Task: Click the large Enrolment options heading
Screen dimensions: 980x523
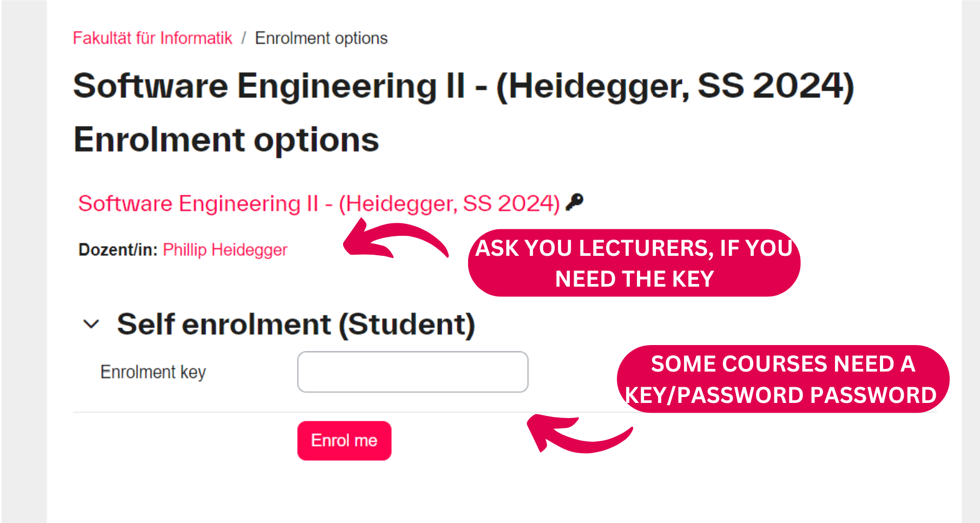Action: 226,140
